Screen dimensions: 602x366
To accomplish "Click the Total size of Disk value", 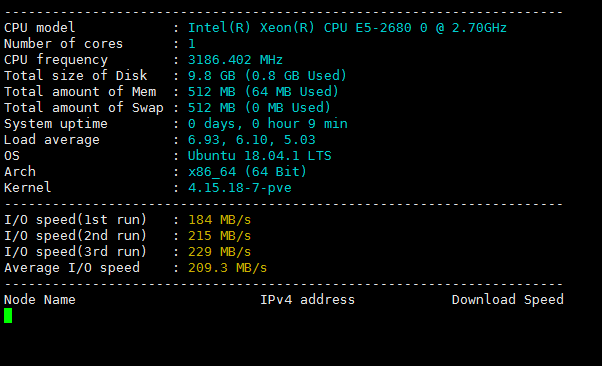I will point(267,76).
